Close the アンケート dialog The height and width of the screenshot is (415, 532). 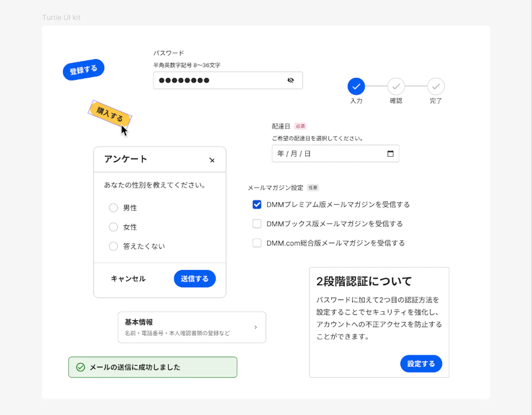(x=212, y=160)
